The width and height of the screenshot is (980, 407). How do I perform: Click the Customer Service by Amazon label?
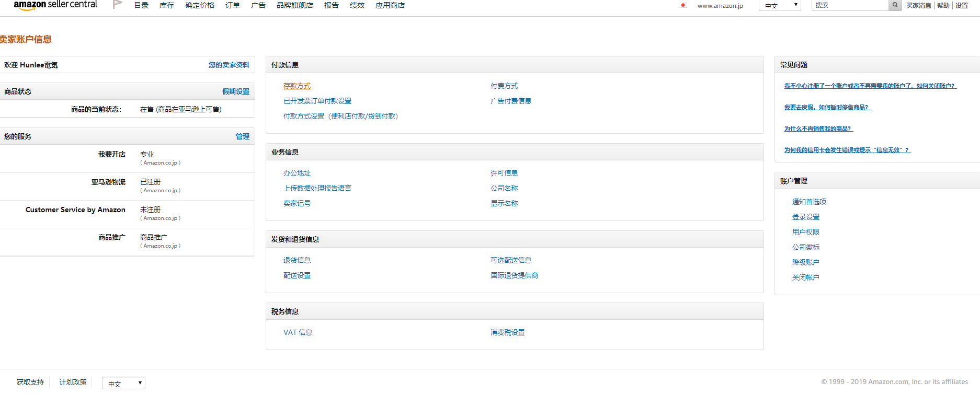[75, 210]
